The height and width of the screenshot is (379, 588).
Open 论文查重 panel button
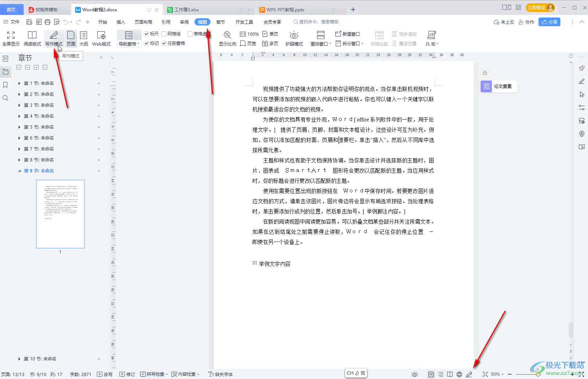click(498, 86)
